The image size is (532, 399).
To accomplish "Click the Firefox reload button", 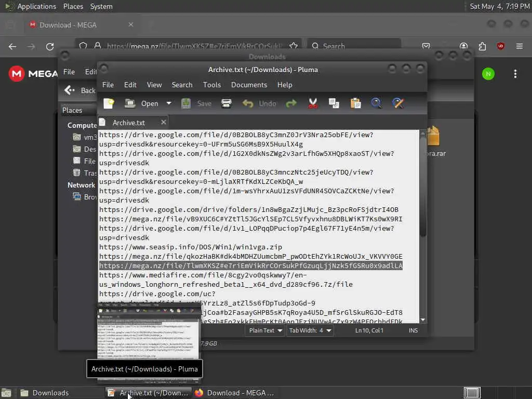I will pos(50,46).
